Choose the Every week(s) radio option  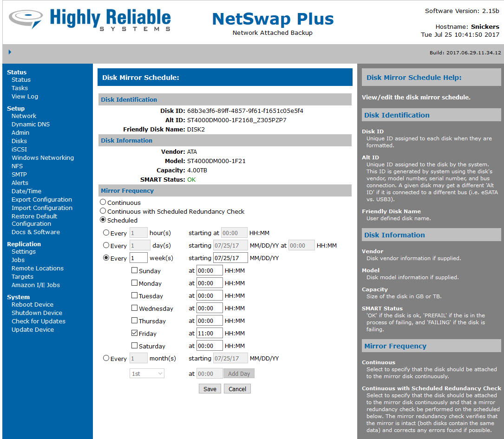(x=106, y=258)
